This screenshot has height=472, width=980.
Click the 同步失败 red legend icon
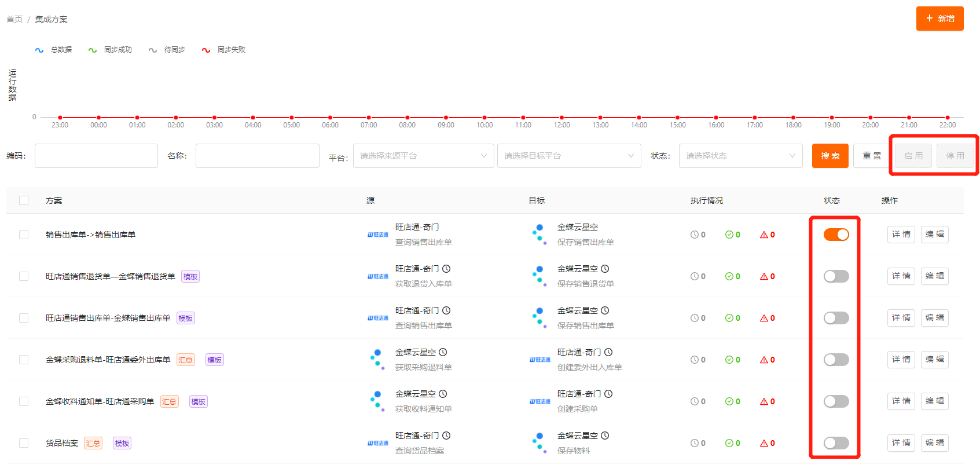coord(206,50)
